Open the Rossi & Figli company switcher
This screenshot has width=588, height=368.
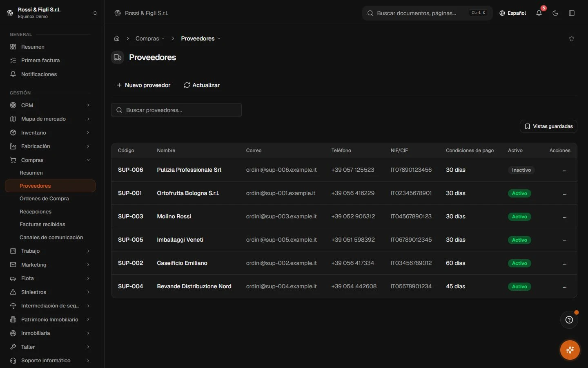click(x=52, y=13)
